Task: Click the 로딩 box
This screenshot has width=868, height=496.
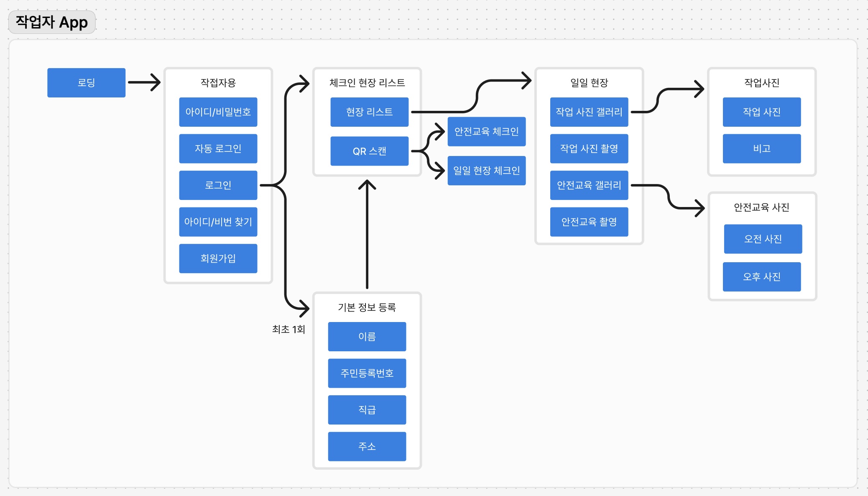Action: point(86,83)
